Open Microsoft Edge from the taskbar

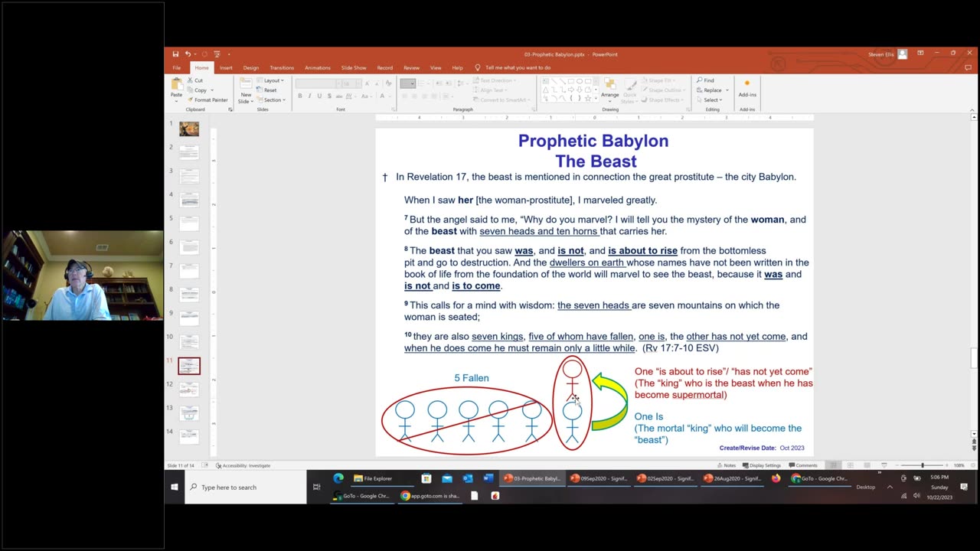(338, 478)
